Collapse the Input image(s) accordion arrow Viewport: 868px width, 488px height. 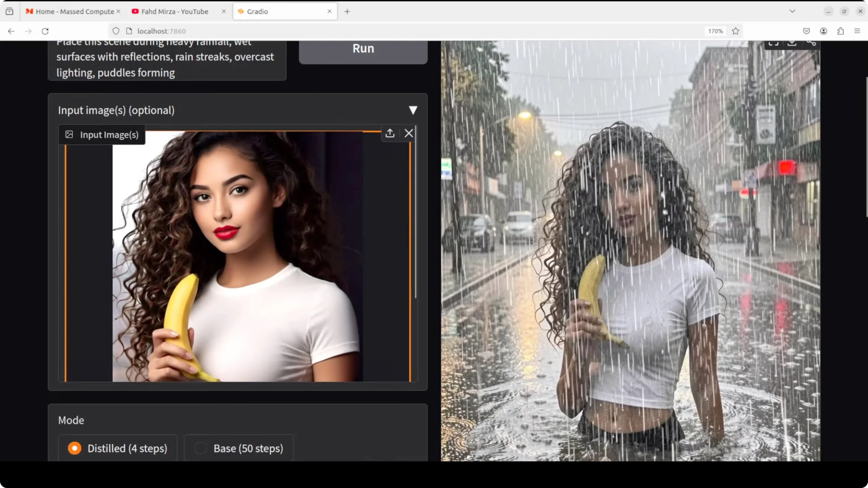coord(413,110)
